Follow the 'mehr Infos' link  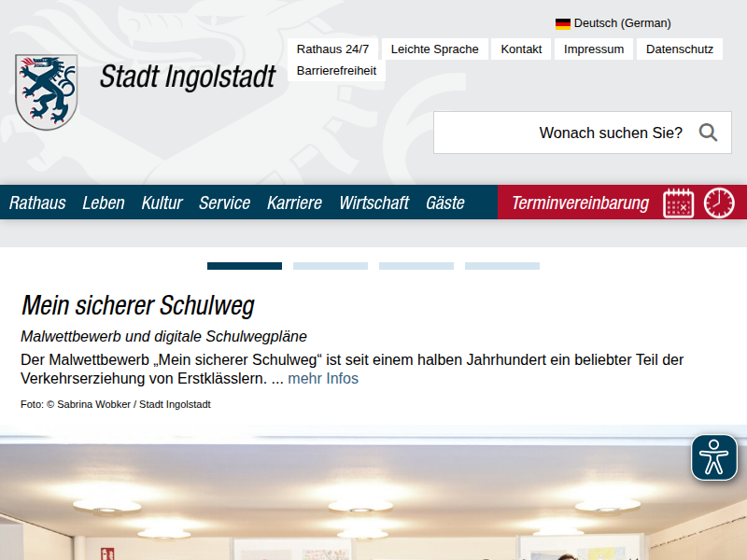[323, 378]
